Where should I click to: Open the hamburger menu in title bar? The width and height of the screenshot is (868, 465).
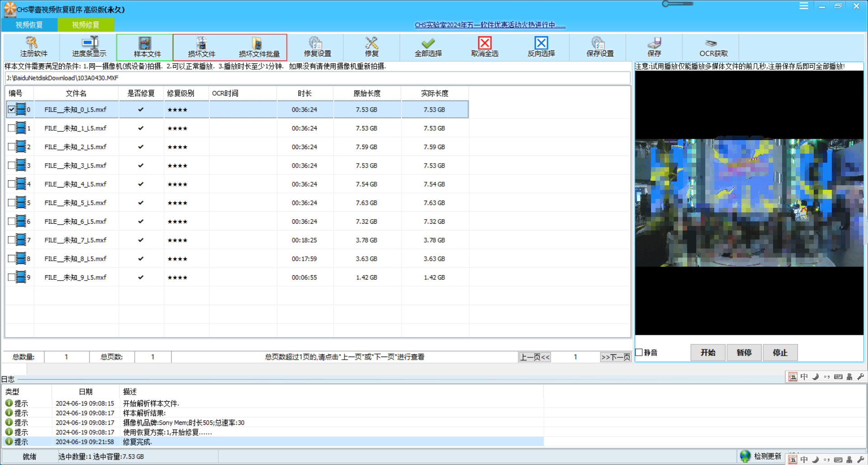tap(803, 6)
